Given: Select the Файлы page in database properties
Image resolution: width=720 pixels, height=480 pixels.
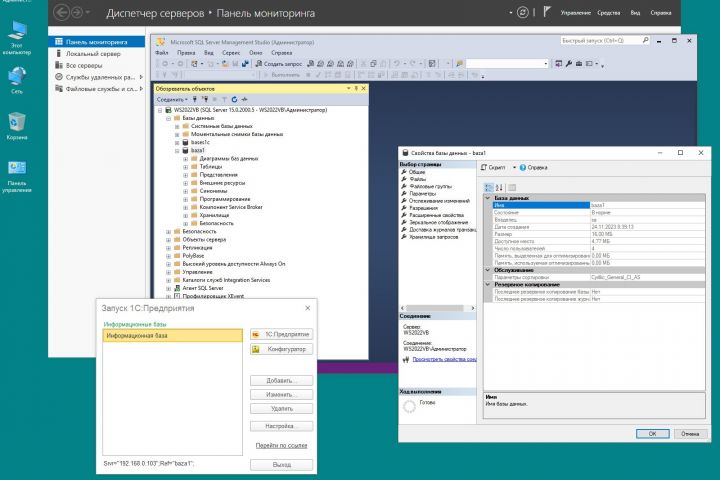Looking at the screenshot, I should pos(417,179).
